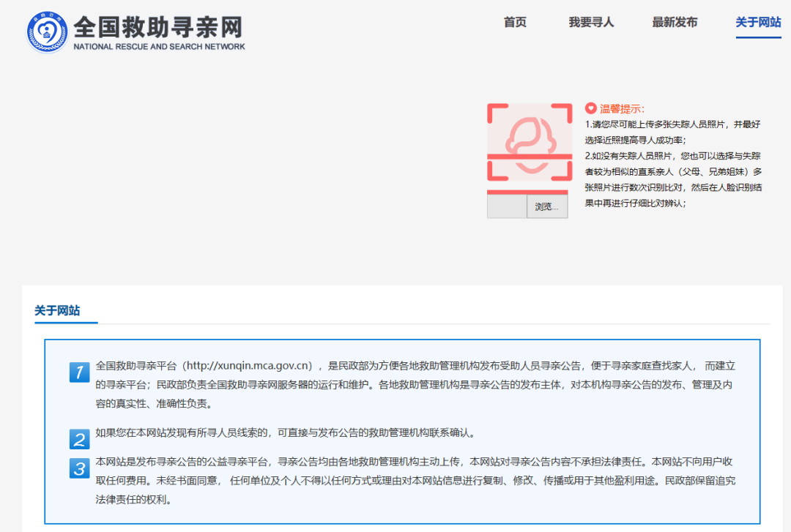Click the 全国救助寻亲网 round logo emblem
This screenshot has height=532, width=791.
click(47, 31)
